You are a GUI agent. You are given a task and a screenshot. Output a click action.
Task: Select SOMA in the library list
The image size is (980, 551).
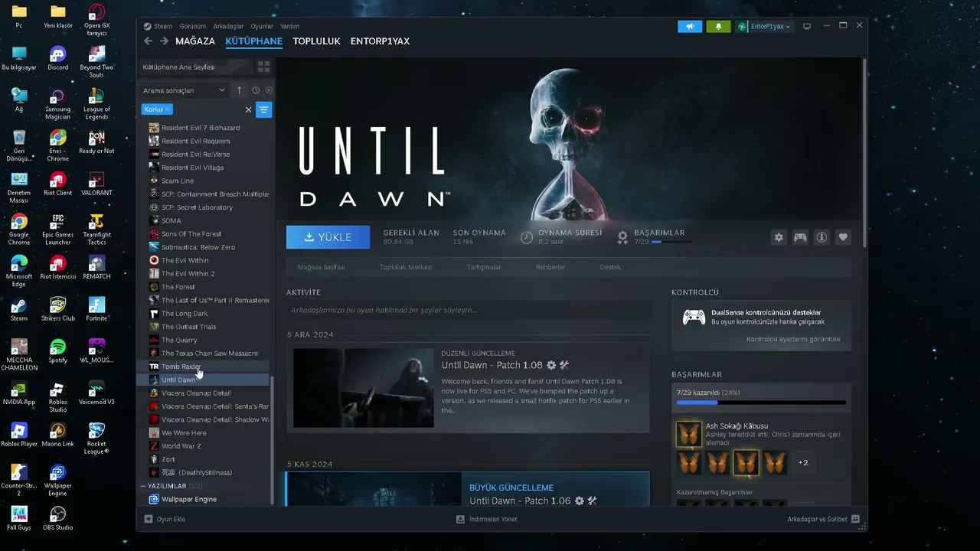point(203,220)
